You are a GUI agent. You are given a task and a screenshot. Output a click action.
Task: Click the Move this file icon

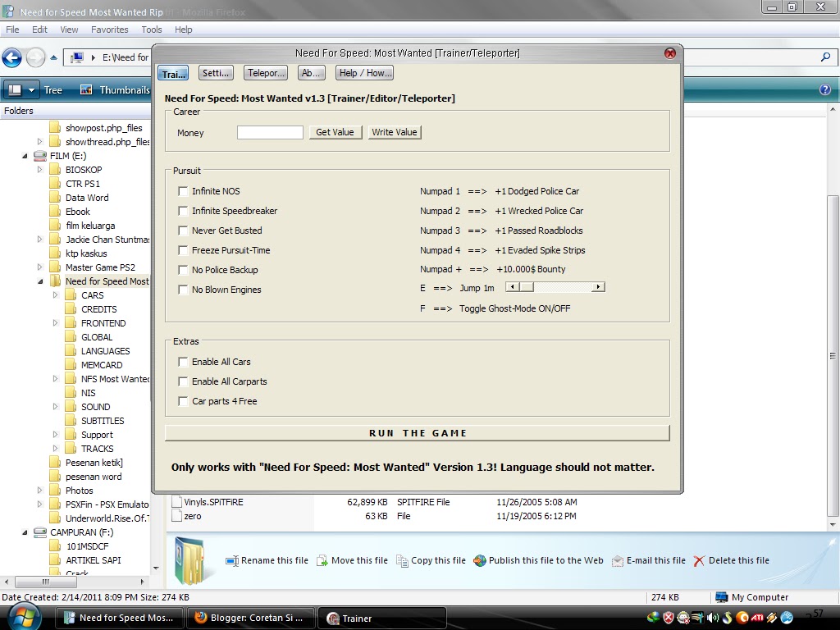[x=322, y=561]
